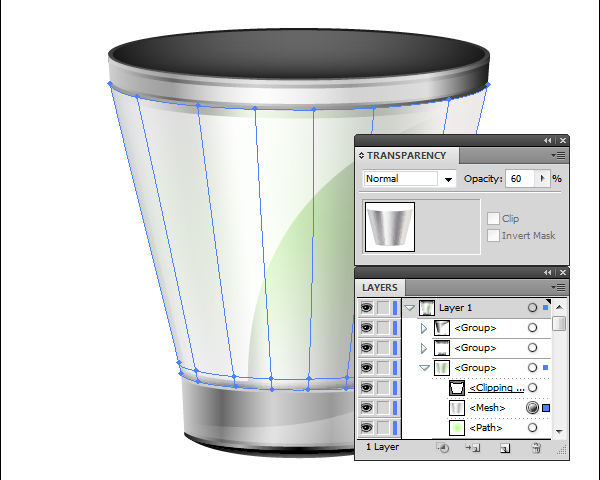
Task: Toggle lock box for Layer 1
Action: tap(383, 308)
